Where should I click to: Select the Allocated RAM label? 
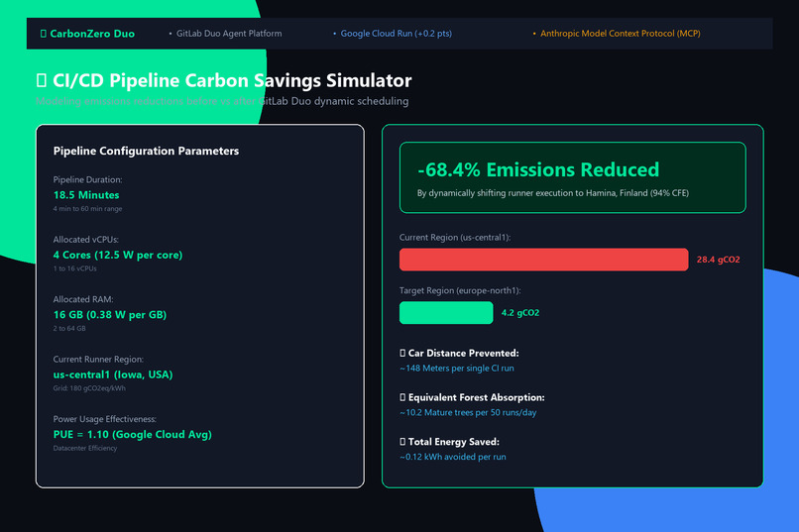[83, 299]
